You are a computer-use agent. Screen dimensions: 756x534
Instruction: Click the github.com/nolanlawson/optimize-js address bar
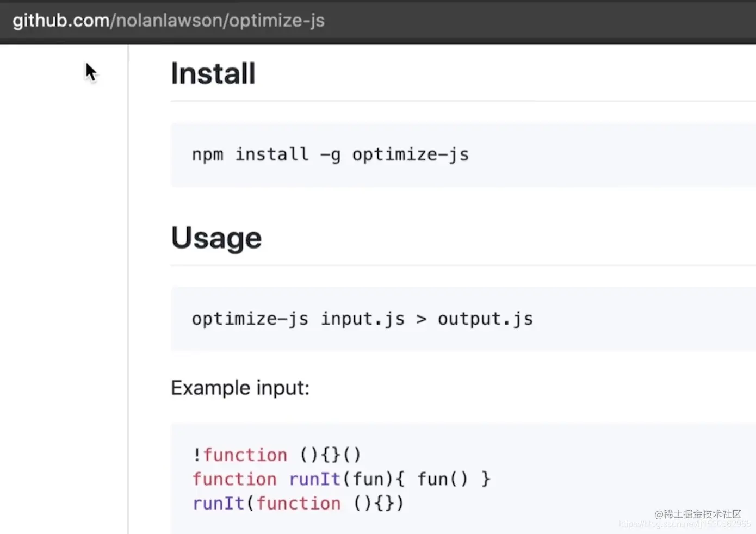169,21
